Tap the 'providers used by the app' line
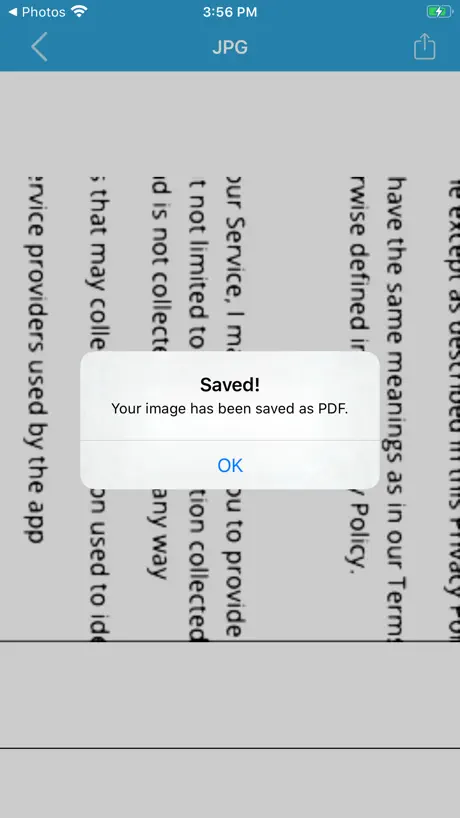Viewport: 460px width, 818px height. pos(34,360)
